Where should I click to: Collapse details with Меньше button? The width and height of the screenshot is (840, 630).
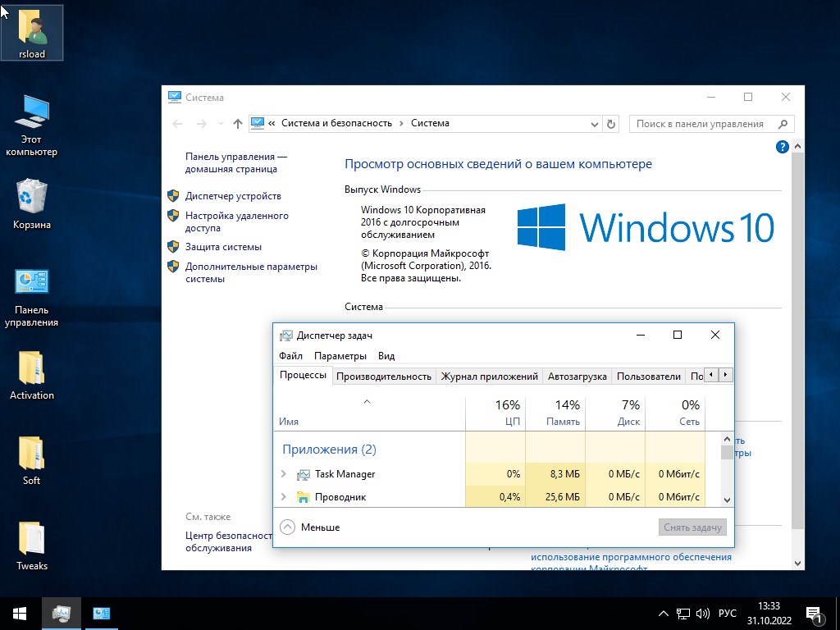(x=310, y=527)
